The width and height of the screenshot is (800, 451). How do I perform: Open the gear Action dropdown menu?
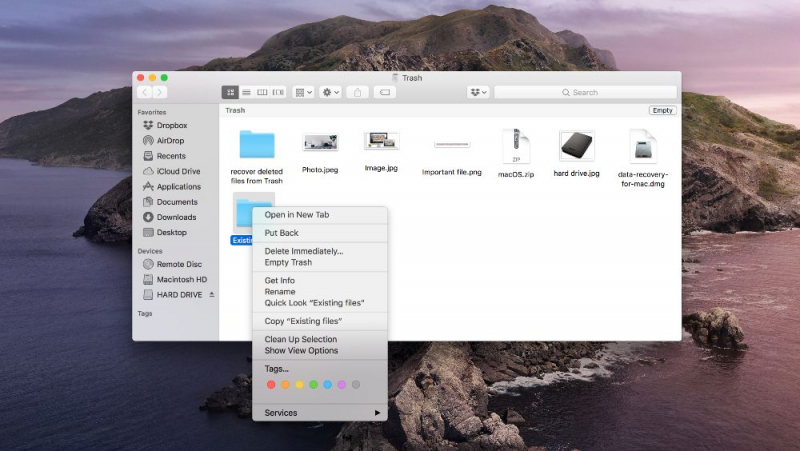[x=331, y=92]
